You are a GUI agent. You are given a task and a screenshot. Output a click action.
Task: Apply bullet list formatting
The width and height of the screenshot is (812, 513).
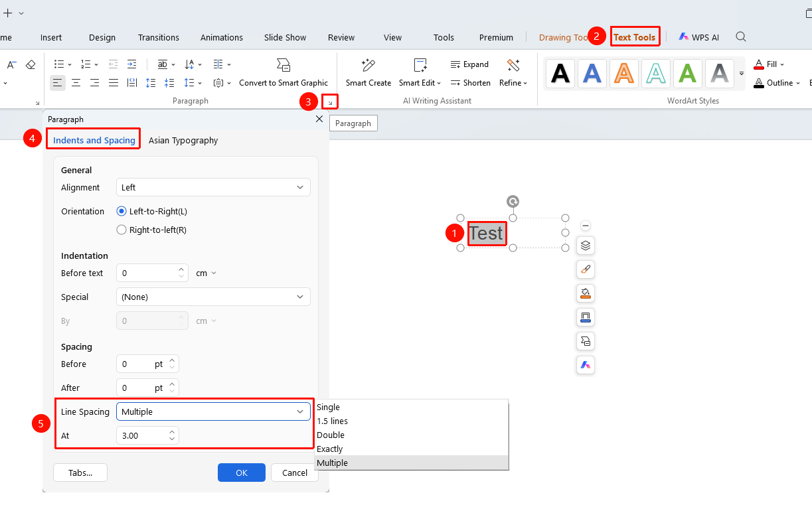[58, 64]
